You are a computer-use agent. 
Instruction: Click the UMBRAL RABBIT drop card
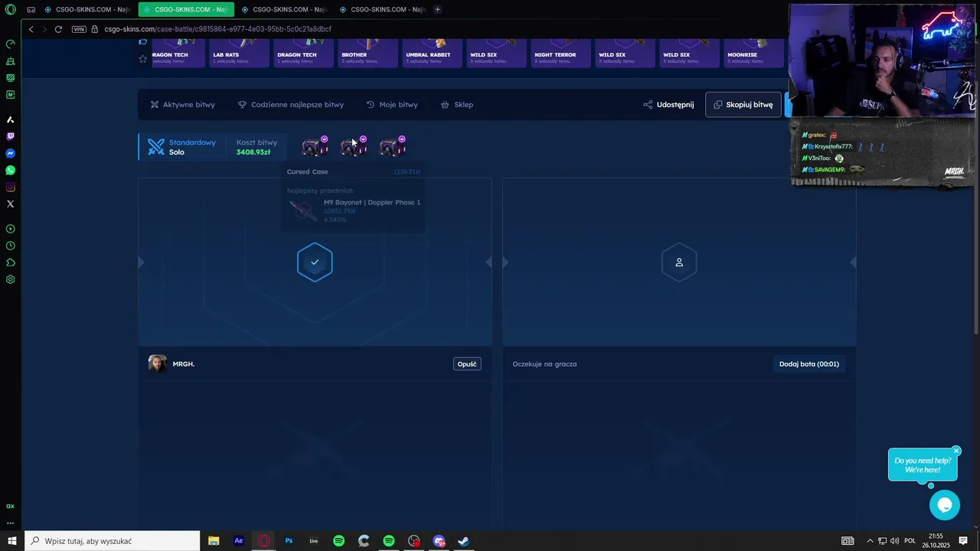(x=432, y=52)
